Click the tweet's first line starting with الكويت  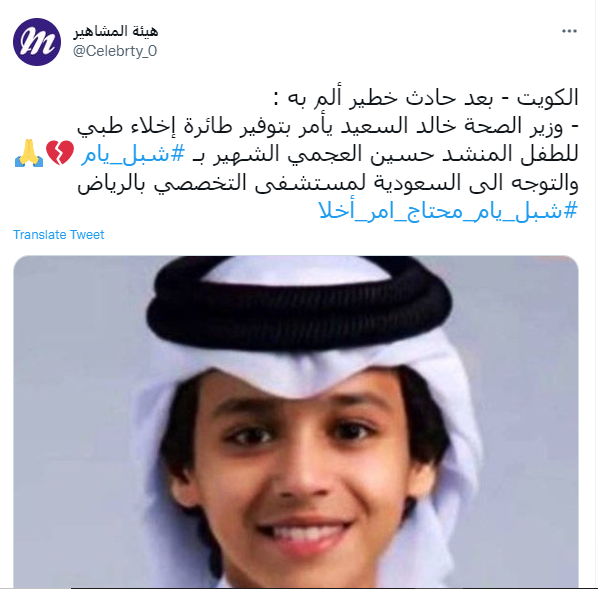point(426,98)
